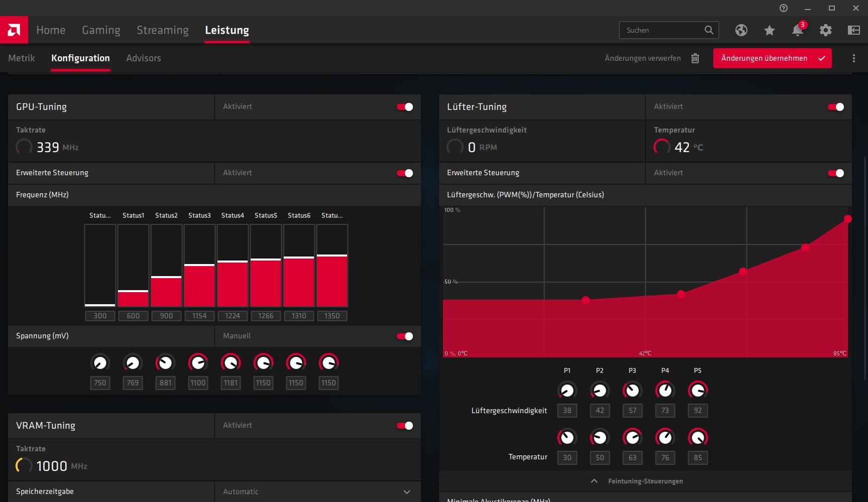The image size is (868, 502).
Task: Open settings gear icon
Action: [826, 30]
